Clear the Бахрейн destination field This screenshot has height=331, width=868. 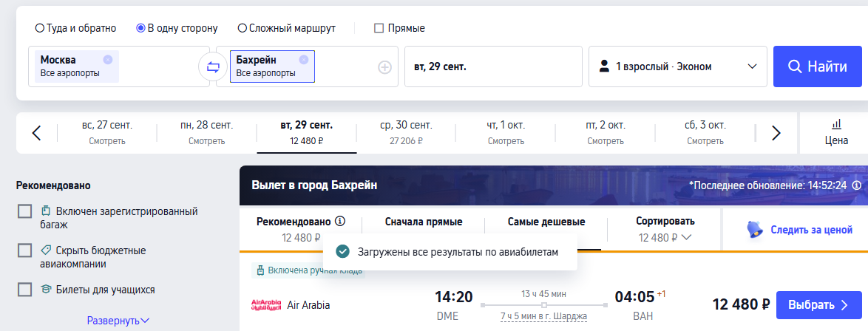click(x=303, y=60)
